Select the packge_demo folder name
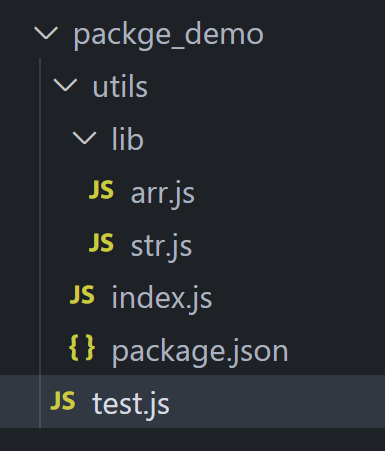 click(x=169, y=35)
